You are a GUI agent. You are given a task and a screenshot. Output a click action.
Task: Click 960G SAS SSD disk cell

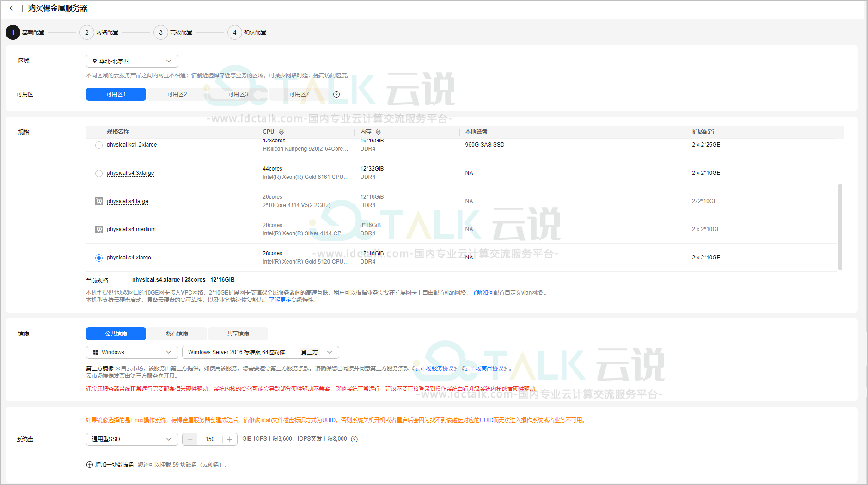click(x=485, y=145)
